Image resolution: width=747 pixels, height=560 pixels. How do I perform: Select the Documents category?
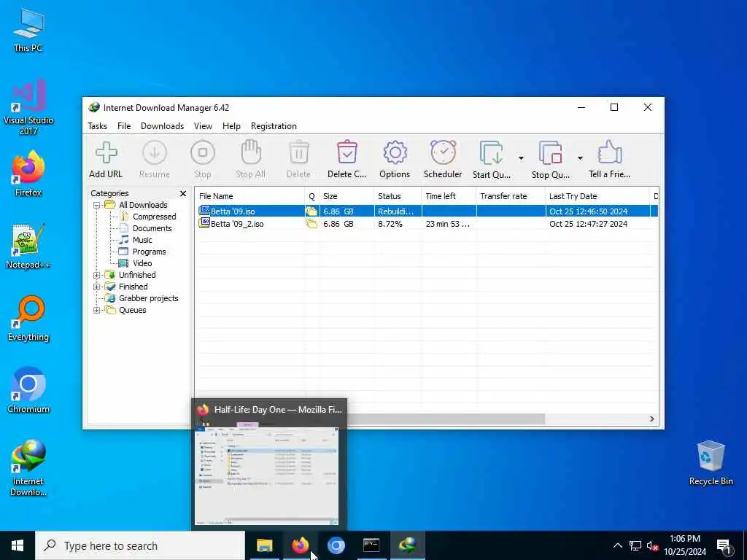coord(152,228)
